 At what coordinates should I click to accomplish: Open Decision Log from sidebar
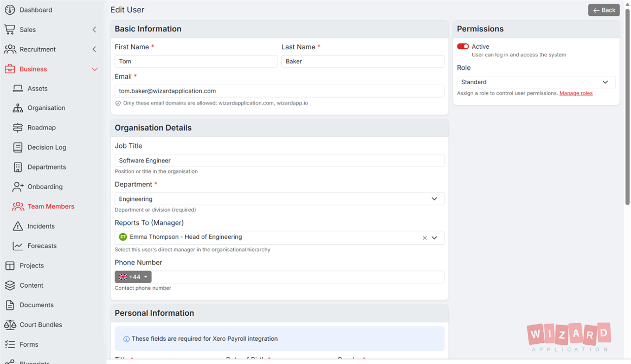[x=47, y=147]
